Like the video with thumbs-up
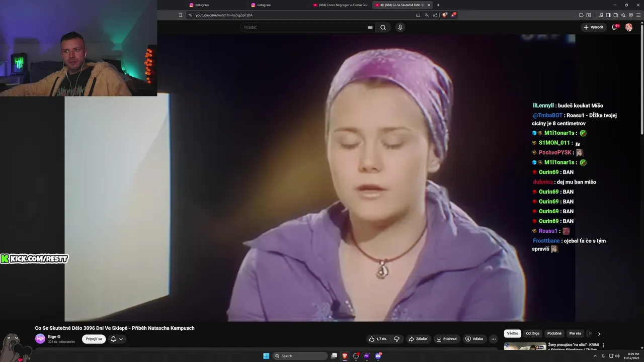Image resolution: width=644 pixels, height=362 pixels. coord(378,339)
